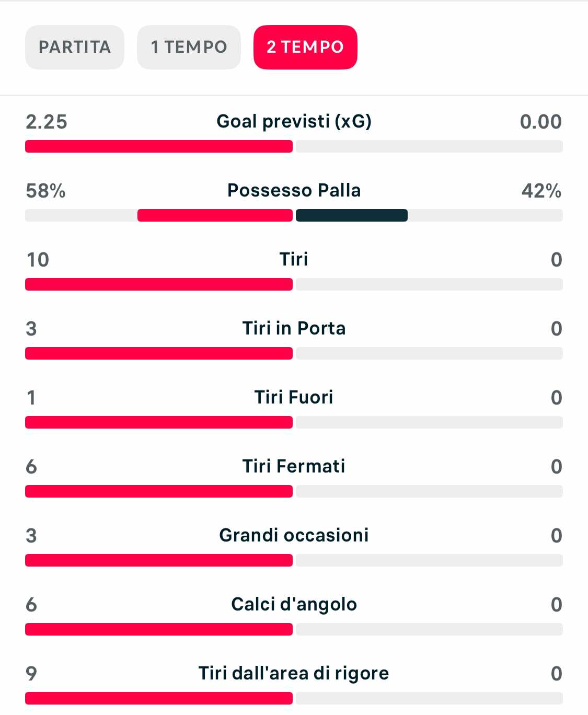Screen dimensions: 588x715
Task: Select the Tiri stat label
Action: 294,259
